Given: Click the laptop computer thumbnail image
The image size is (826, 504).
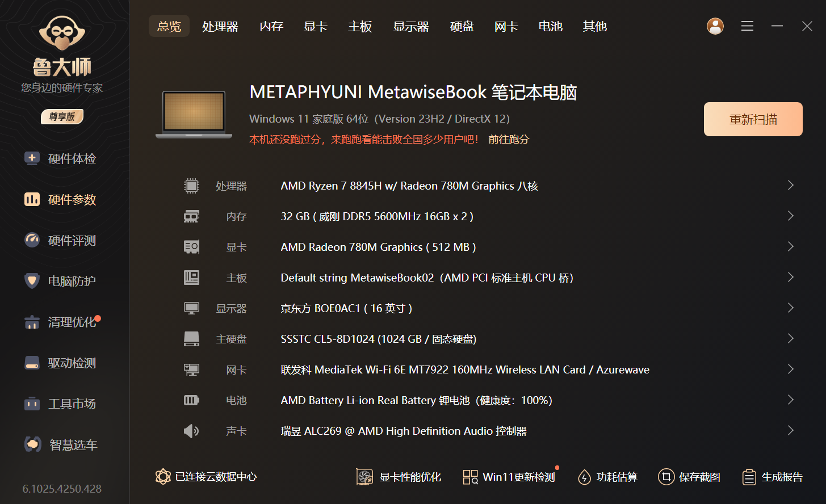Looking at the screenshot, I should point(194,115).
